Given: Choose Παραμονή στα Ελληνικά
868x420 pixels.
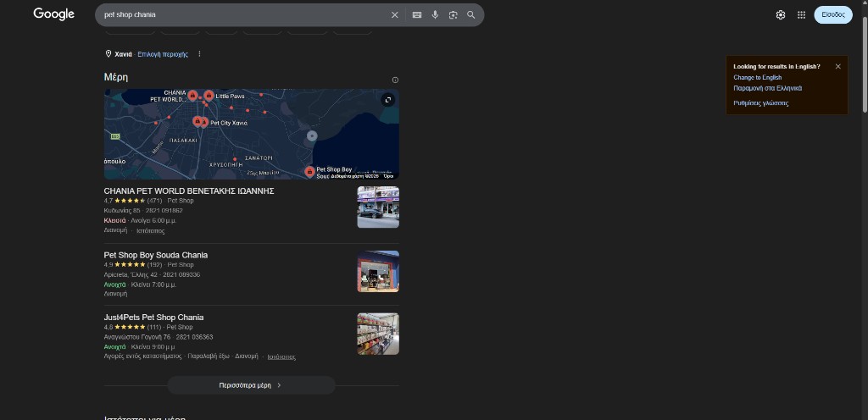Looking at the screenshot, I should (768, 88).
